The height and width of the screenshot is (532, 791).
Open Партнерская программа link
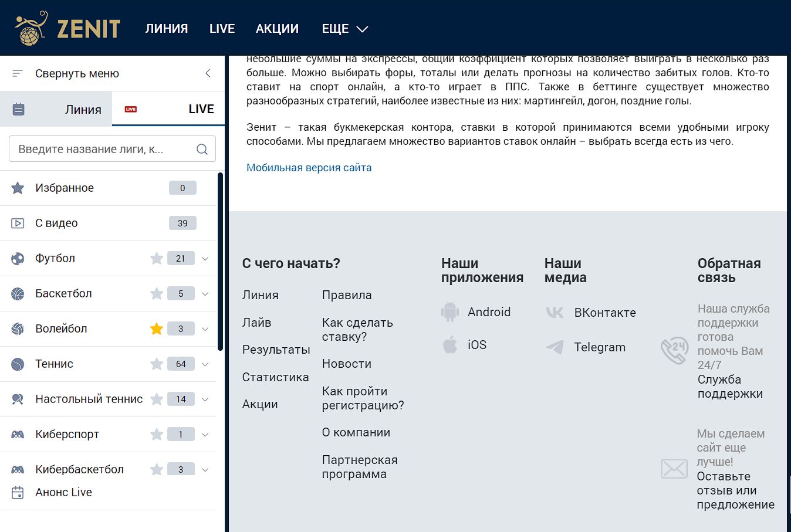[360, 467]
